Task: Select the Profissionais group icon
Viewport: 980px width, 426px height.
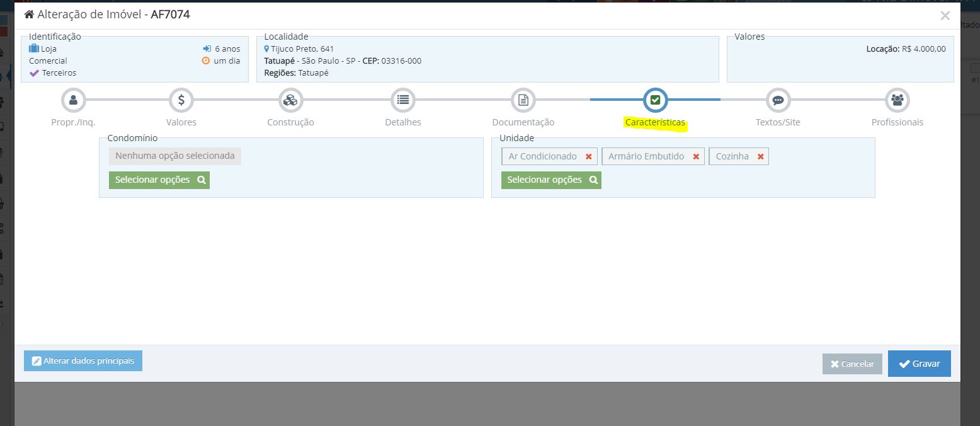Action: tap(897, 100)
